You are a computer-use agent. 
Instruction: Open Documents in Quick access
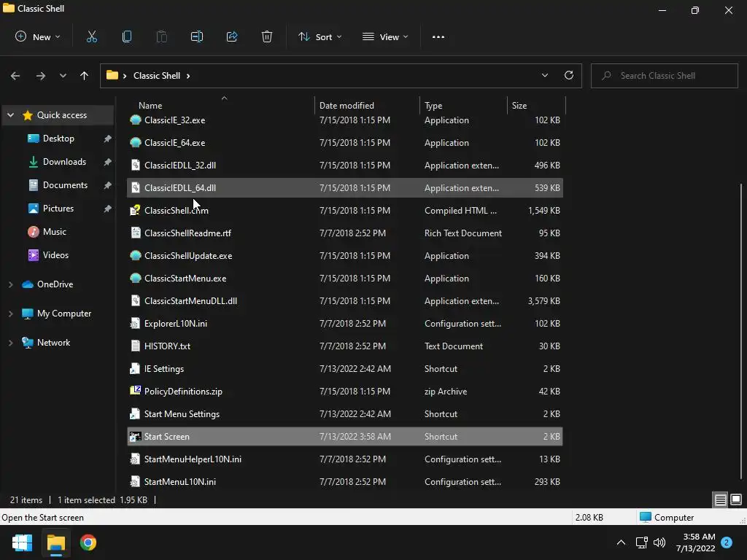click(65, 185)
